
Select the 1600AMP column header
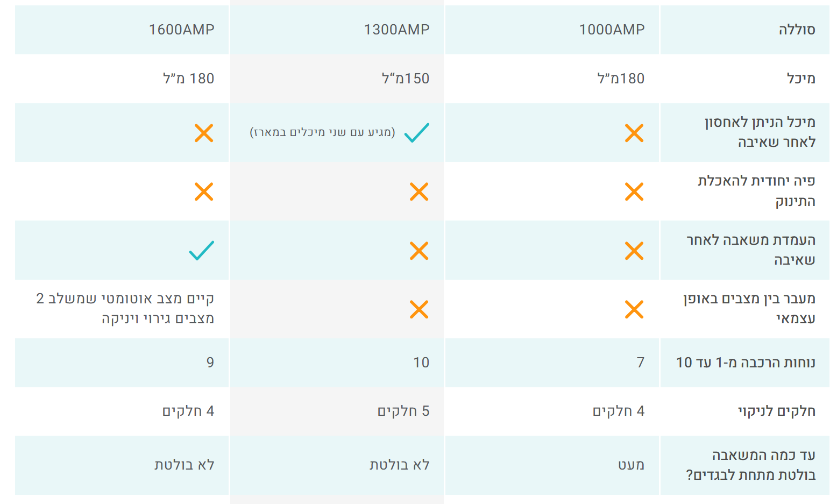[181, 30]
